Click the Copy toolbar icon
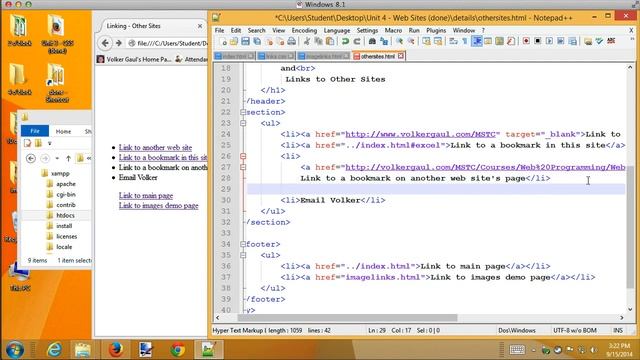The width and height of the screenshot is (640, 360). point(318,41)
